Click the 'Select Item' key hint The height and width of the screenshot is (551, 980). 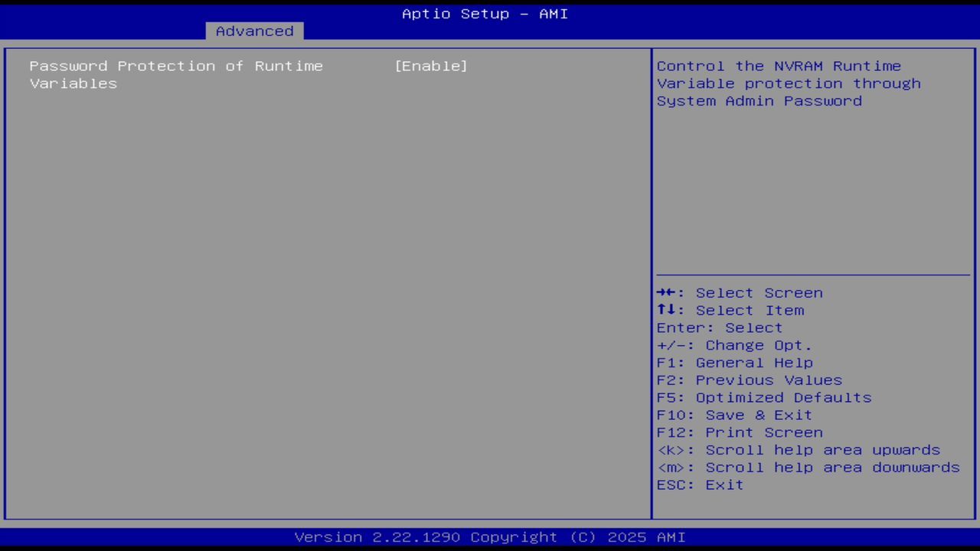(730, 311)
